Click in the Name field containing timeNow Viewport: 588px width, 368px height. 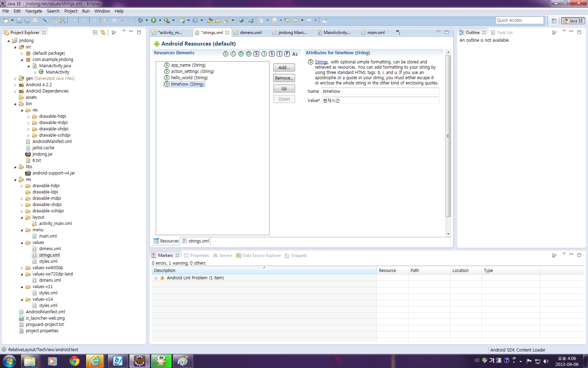pyautogui.click(x=380, y=91)
